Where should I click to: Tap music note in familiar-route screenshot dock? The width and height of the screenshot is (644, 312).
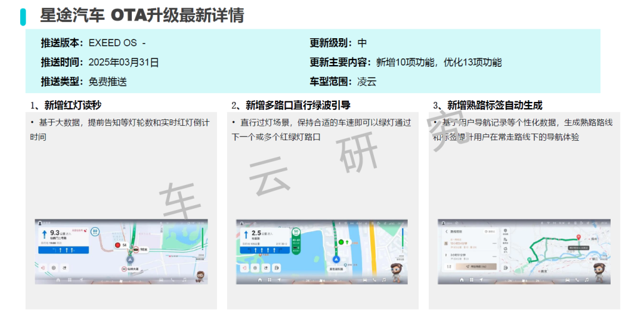[x=587, y=280]
